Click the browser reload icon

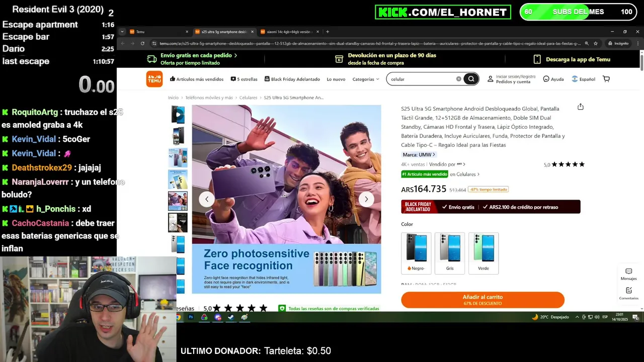tap(142, 43)
